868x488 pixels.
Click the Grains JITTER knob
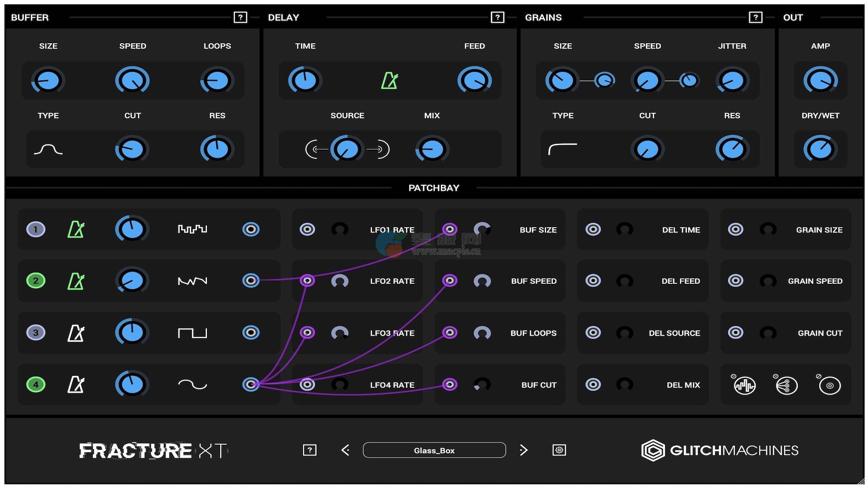732,80
